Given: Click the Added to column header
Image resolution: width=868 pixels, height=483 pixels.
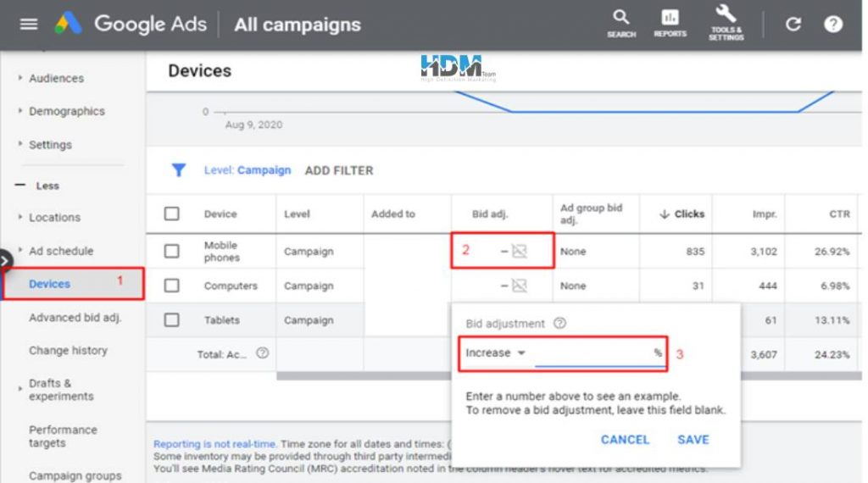Looking at the screenshot, I should pyautogui.click(x=393, y=214).
